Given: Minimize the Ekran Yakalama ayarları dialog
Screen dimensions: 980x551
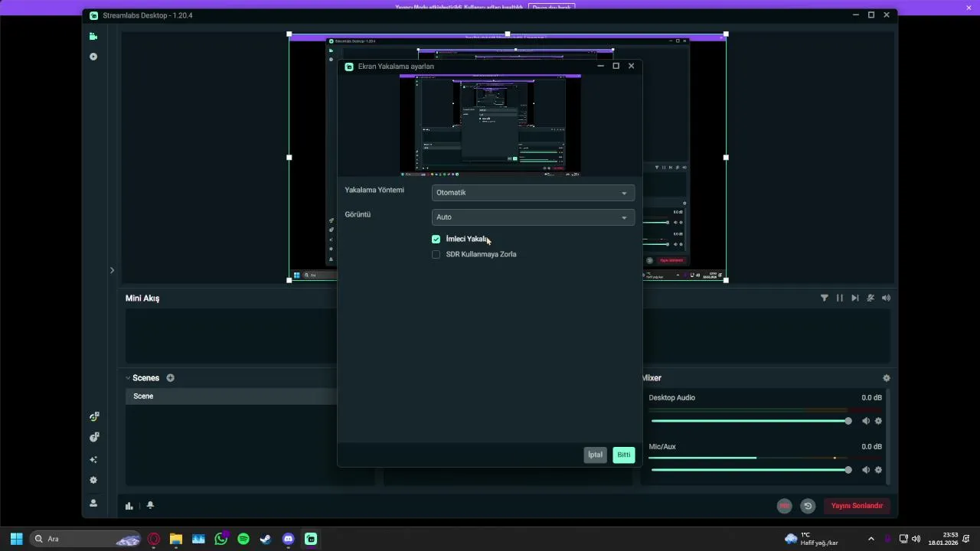Looking at the screenshot, I should click(600, 66).
